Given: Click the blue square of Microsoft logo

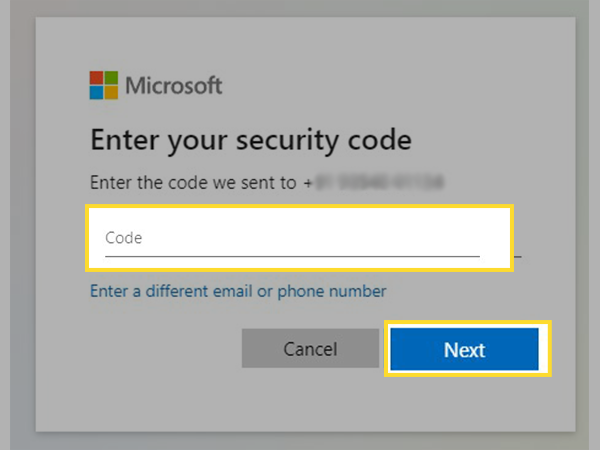Looking at the screenshot, I should [x=96, y=93].
